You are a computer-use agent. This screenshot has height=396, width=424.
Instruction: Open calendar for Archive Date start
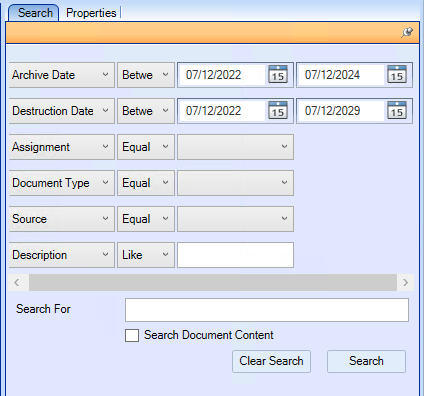(278, 75)
